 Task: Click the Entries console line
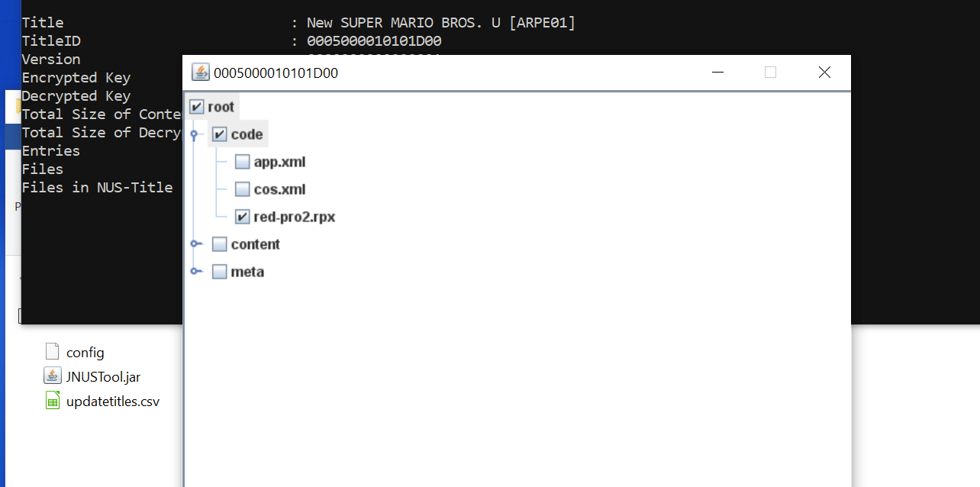pos(50,151)
